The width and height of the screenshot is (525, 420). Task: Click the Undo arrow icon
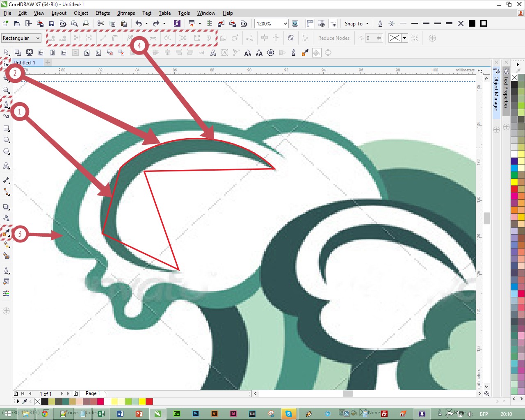139,23
